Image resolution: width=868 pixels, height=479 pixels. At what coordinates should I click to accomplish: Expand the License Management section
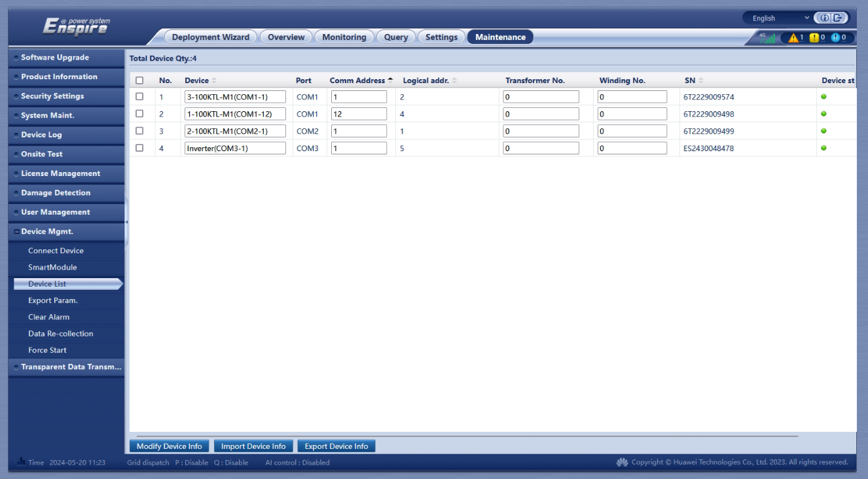coord(66,173)
